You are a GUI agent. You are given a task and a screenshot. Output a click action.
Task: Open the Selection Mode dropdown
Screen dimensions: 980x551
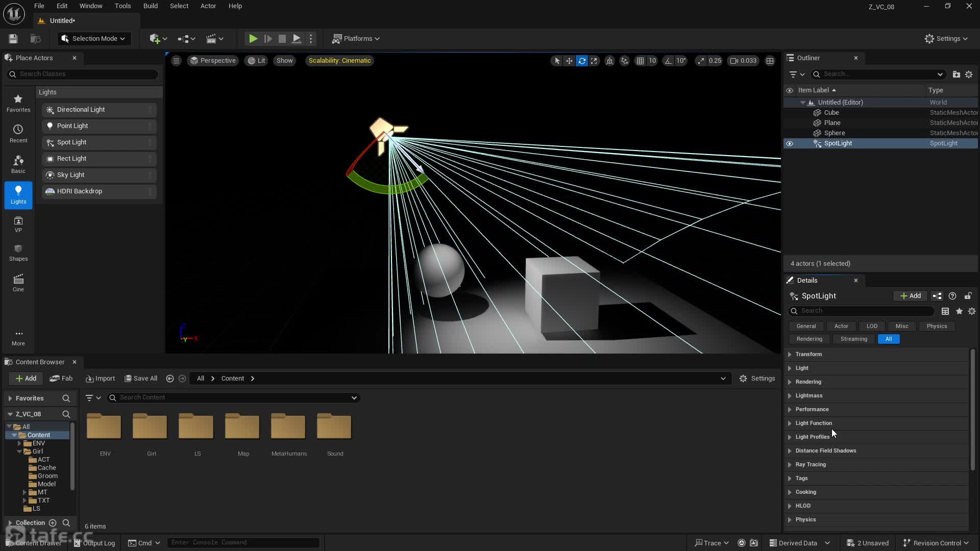94,39
